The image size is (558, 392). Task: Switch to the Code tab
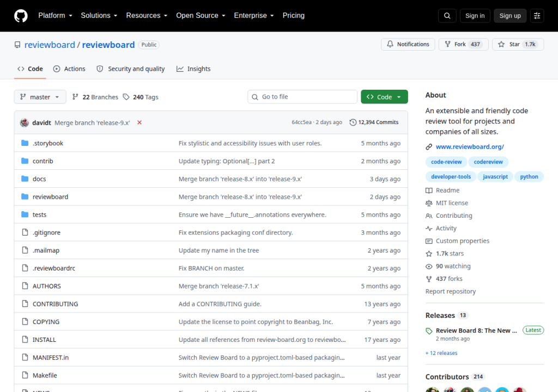pyautogui.click(x=31, y=69)
